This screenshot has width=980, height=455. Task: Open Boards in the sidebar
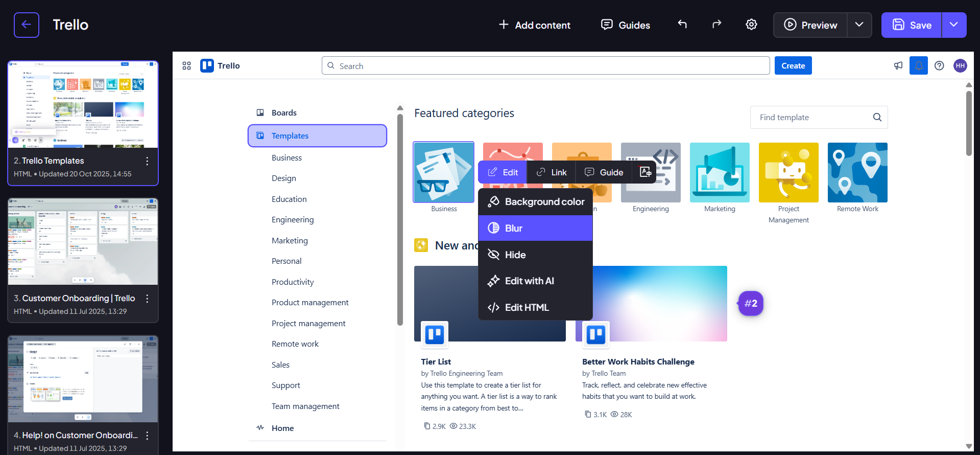pyautogui.click(x=284, y=112)
